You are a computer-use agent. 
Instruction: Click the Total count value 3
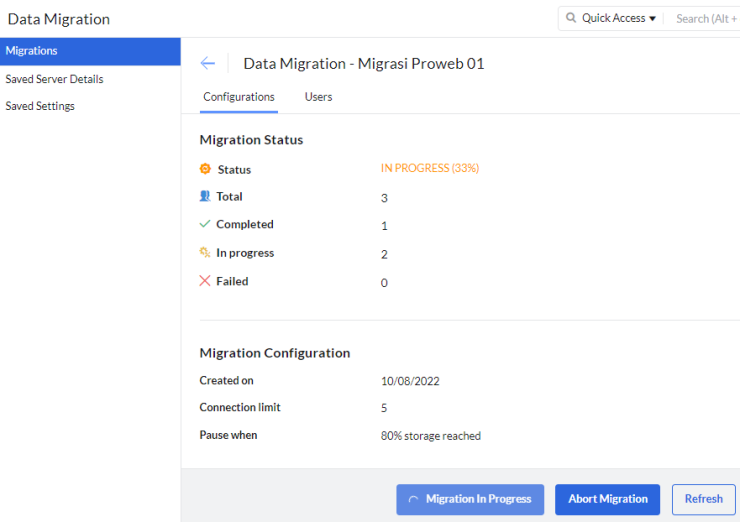(384, 198)
